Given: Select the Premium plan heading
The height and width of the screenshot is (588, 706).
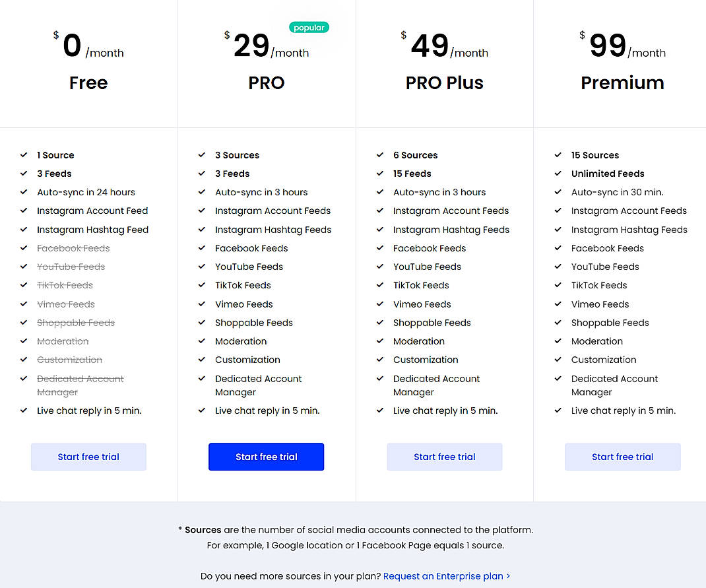Looking at the screenshot, I should (622, 83).
